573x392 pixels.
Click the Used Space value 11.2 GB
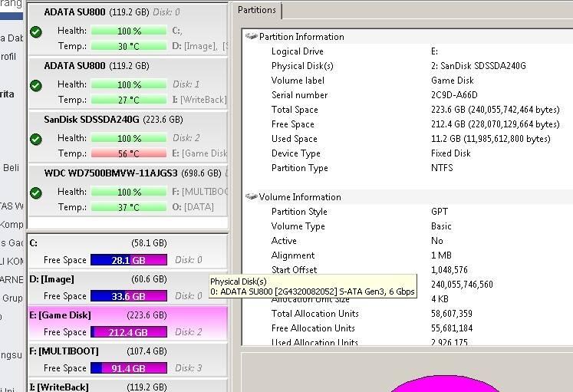pos(491,139)
